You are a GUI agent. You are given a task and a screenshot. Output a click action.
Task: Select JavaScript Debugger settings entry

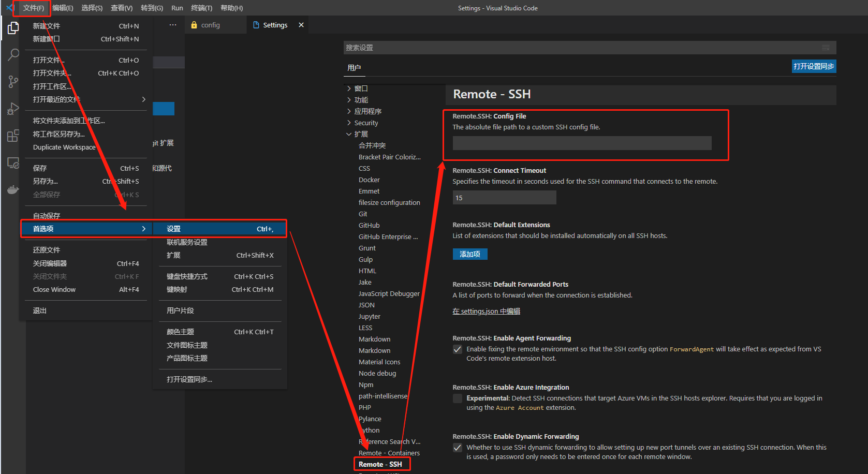click(389, 293)
